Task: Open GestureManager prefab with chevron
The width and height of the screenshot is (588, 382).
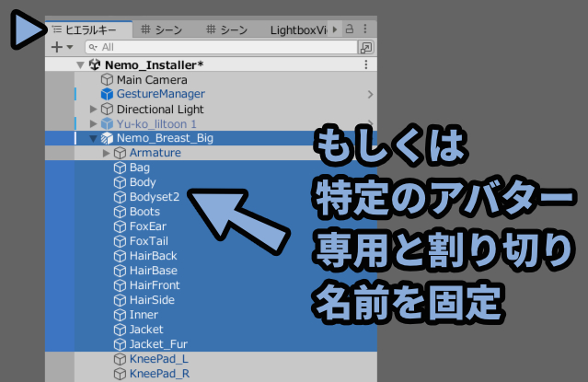Action: click(370, 94)
